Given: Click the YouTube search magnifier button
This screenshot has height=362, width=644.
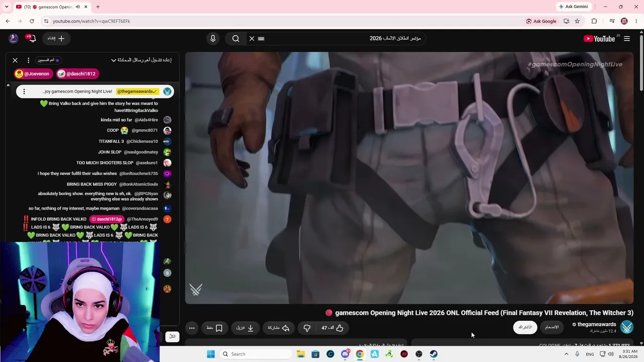Looking at the screenshot, I should (235, 39).
